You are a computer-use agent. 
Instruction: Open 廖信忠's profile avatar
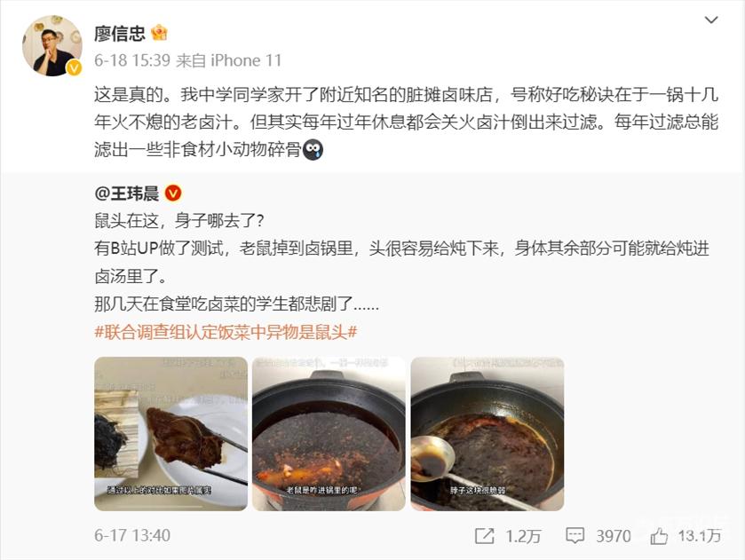[x=52, y=45]
